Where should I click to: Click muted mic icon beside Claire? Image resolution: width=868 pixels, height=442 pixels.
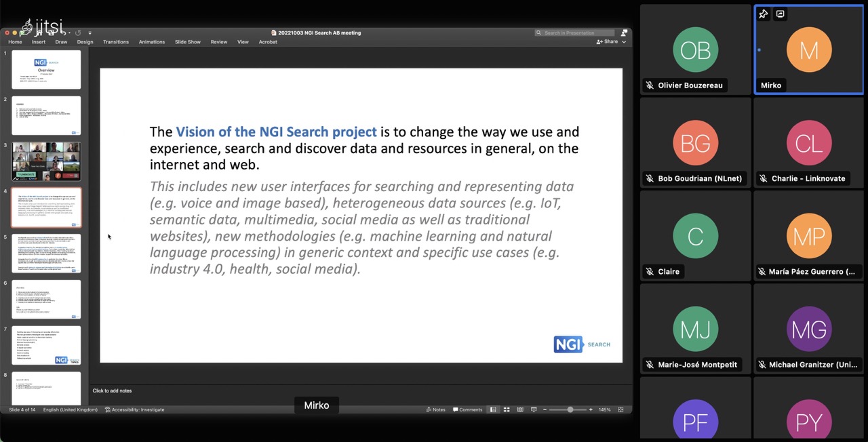(650, 271)
